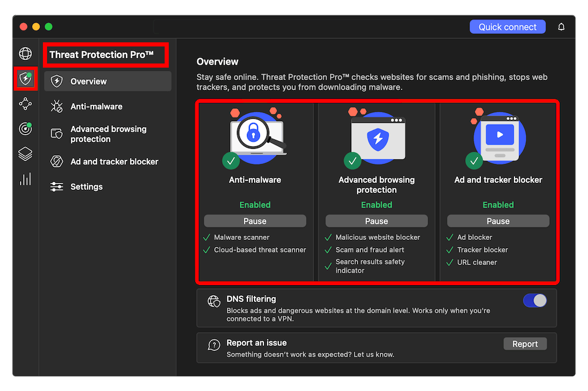
Task: Click the URL cleaner text
Action: [x=477, y=262]
